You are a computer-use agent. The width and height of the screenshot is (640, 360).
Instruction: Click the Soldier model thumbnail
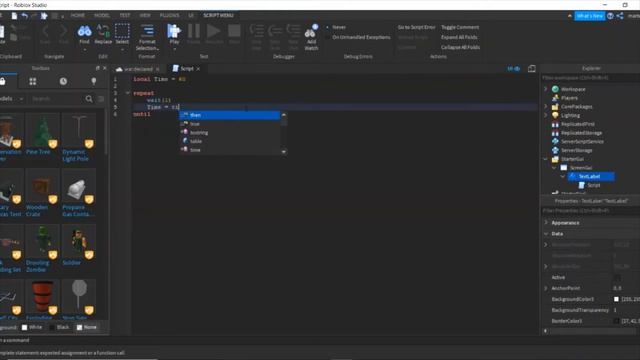(79, 242)
